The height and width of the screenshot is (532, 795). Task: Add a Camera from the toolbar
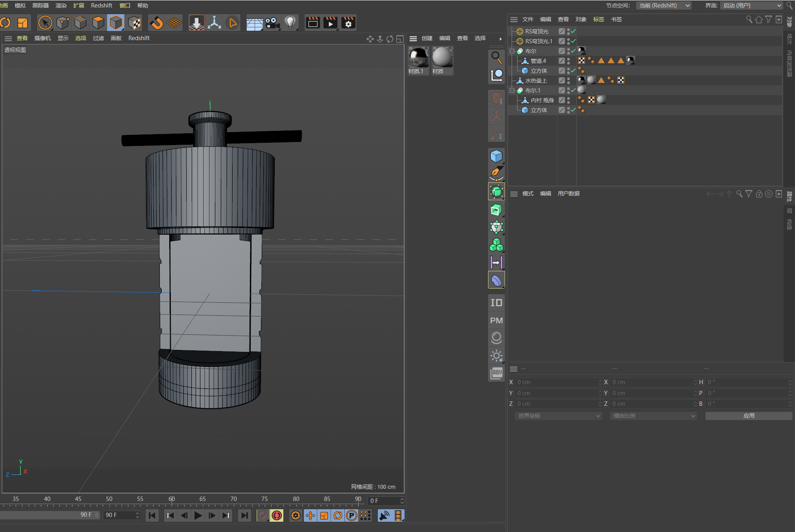[272, 23]
